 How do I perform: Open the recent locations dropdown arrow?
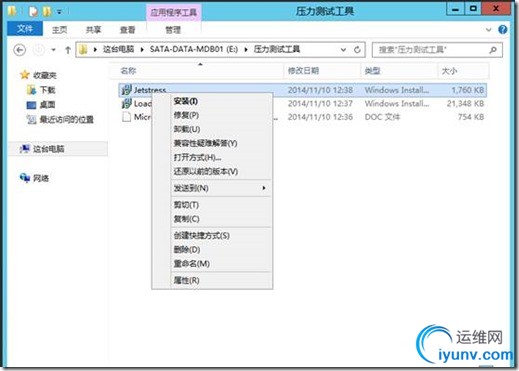pyautogui.click(x=53, y=50)
